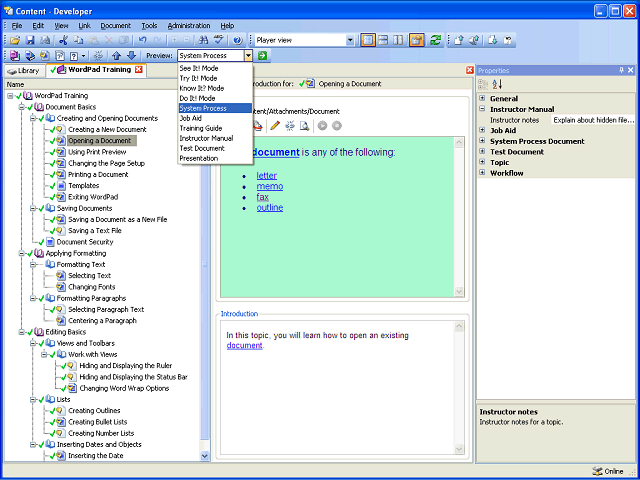The height and width of the screenshot is (480, 640).
Task: Click the green Preview go arrow button
Action: coord(262,56)
